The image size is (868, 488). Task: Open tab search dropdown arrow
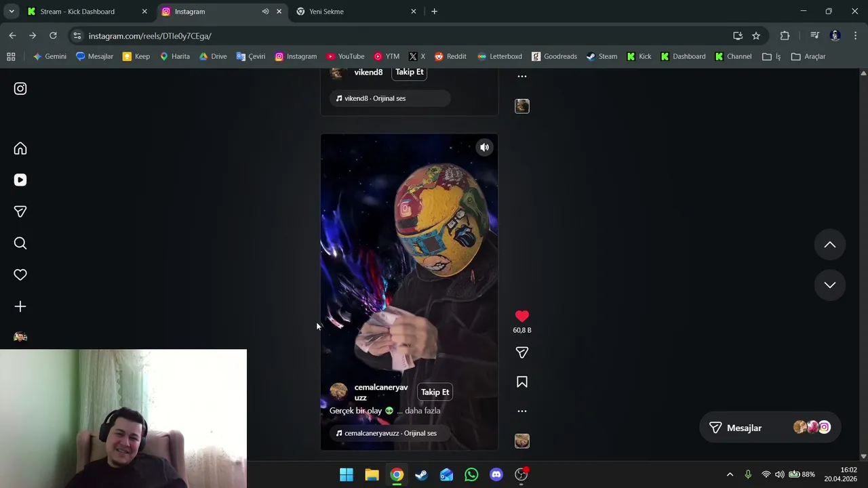(x=12, y=12)
